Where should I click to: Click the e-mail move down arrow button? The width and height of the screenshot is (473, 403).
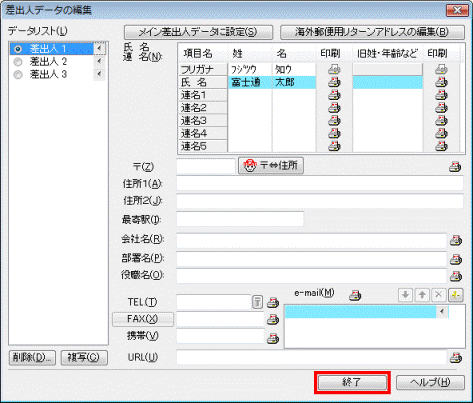(405, 295)
